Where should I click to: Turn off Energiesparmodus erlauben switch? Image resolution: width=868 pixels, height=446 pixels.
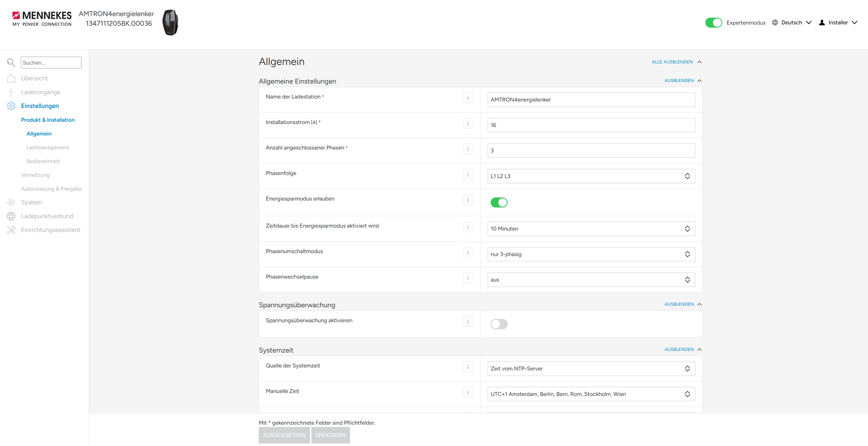[x=499, y=202]
